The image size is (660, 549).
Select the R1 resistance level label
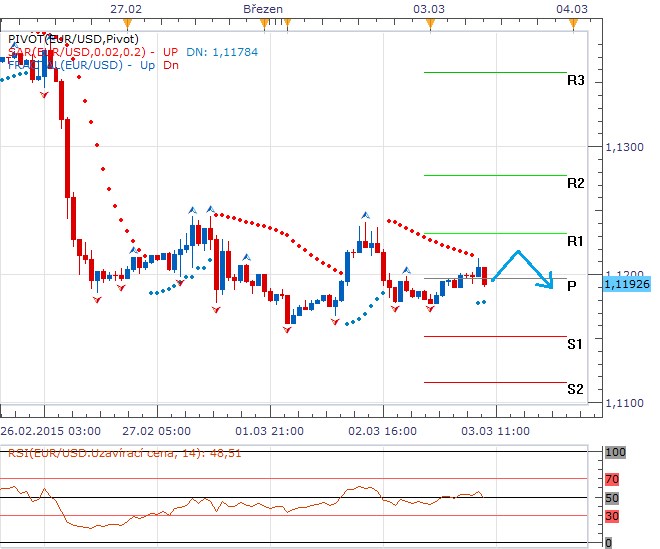click(x=575, y=241)
